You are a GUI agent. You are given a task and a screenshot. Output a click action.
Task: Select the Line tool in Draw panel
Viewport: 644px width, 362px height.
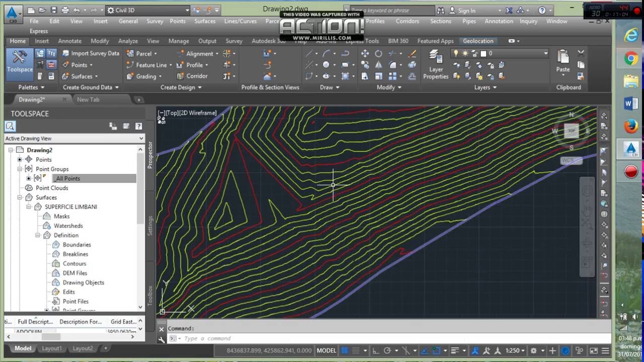309,53
